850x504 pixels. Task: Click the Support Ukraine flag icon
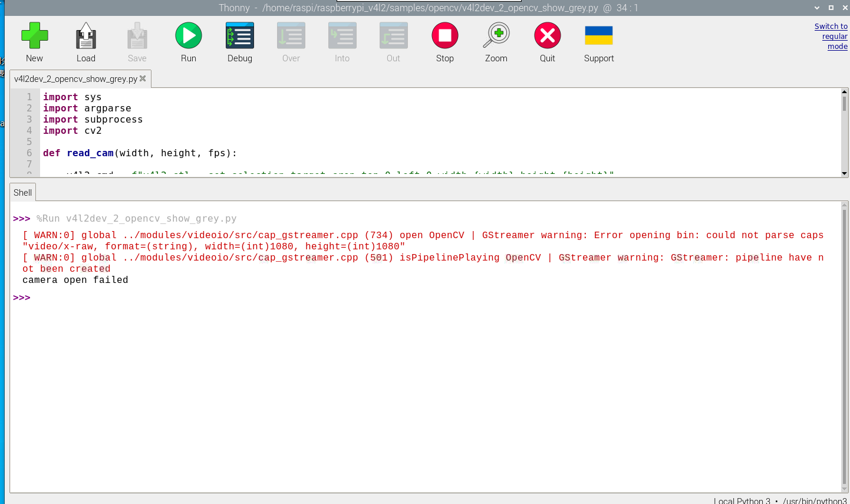(598, 36)
